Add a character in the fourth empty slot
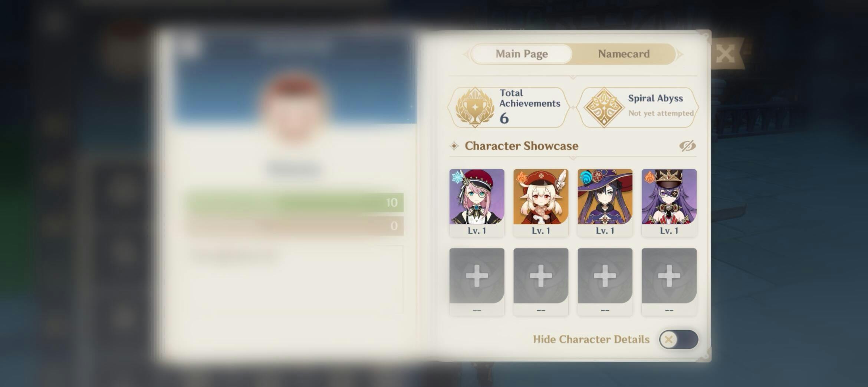Viewport: 868px width, 387px height. (x=669, y=282)
